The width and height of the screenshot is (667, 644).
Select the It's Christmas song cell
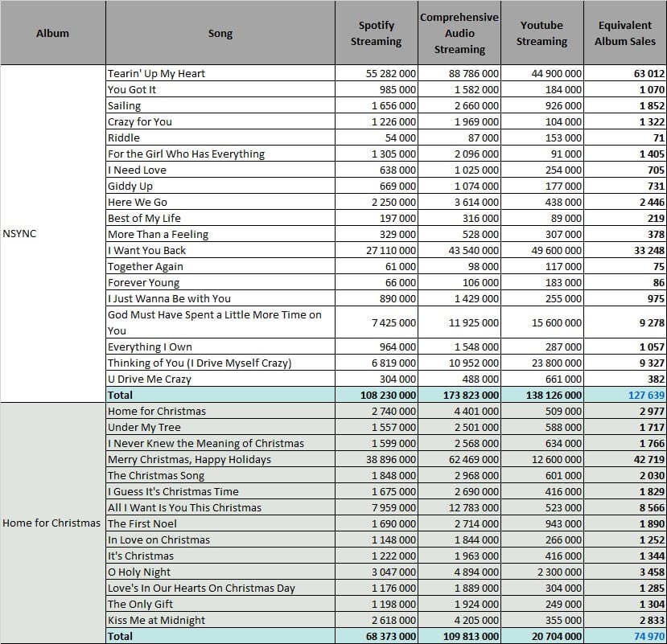coord(220,556)
